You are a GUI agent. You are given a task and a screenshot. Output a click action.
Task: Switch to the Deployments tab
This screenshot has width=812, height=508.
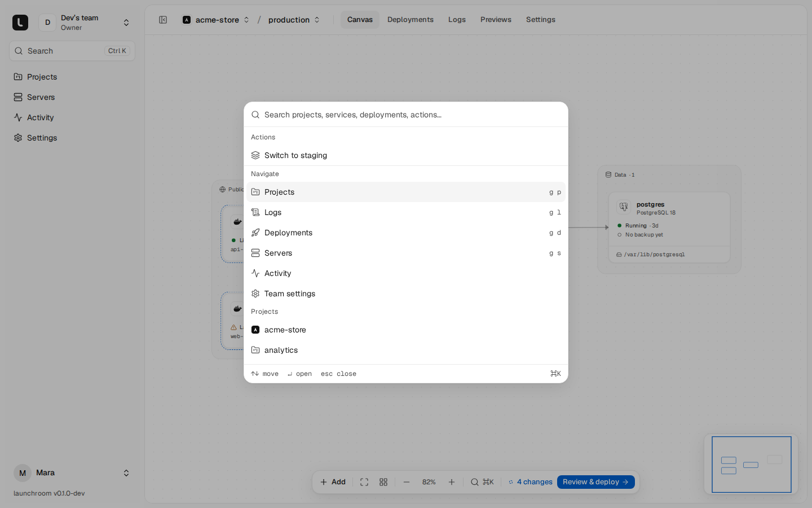coord(411,20)
